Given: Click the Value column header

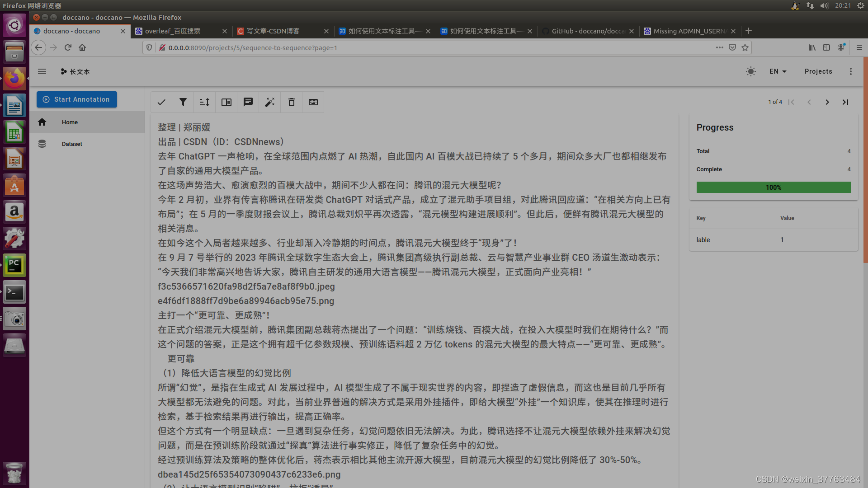Looking at the screenshot, I should tap(787, 218).
